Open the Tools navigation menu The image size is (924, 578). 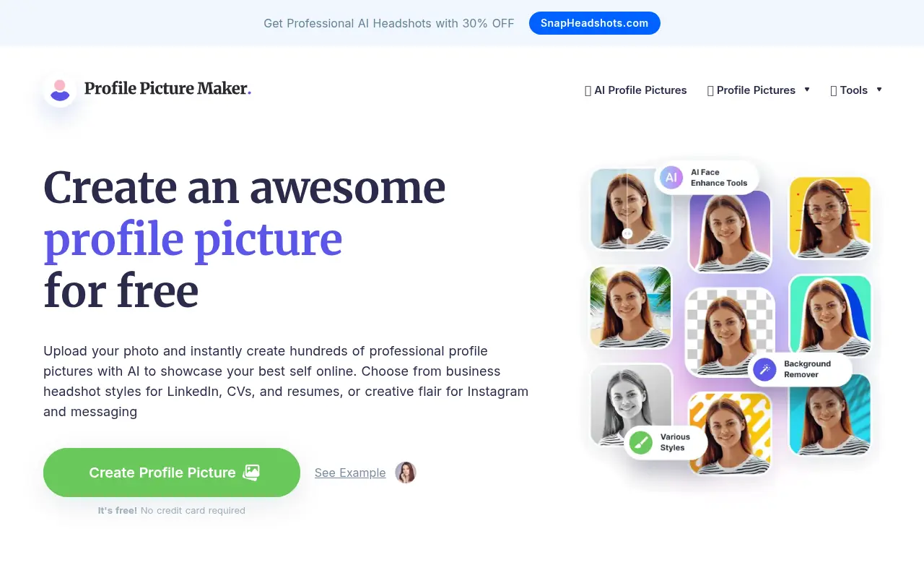[x=853, y=90]
